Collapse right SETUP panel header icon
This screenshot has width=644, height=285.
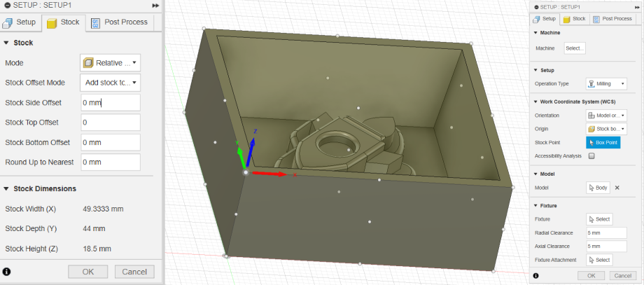[536, 7]
